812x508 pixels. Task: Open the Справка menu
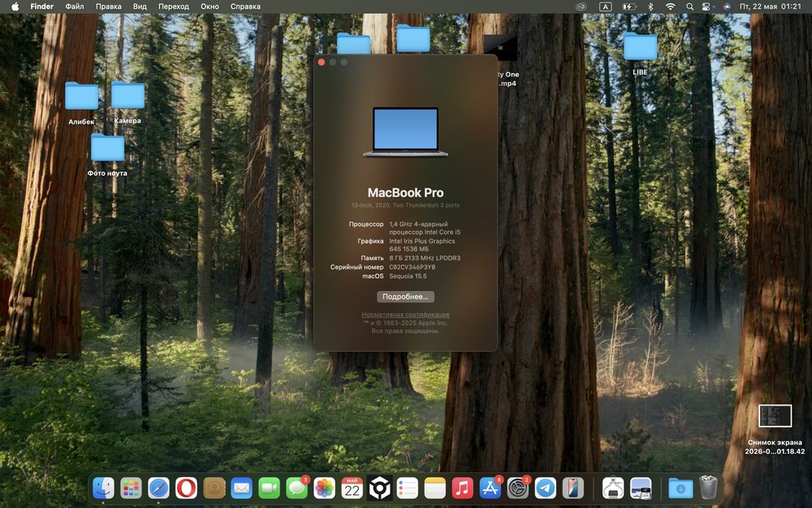[245, 7]
